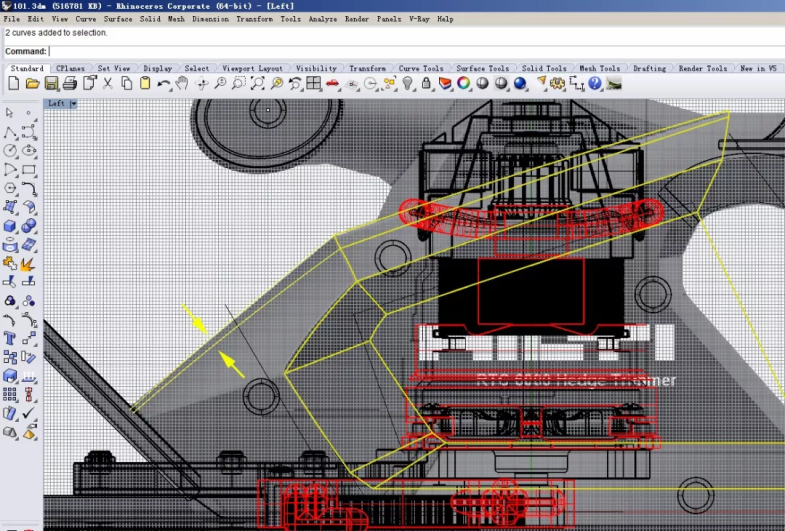Click the Zoom Extents icon
785x531 pixels.
coord(257,83)
